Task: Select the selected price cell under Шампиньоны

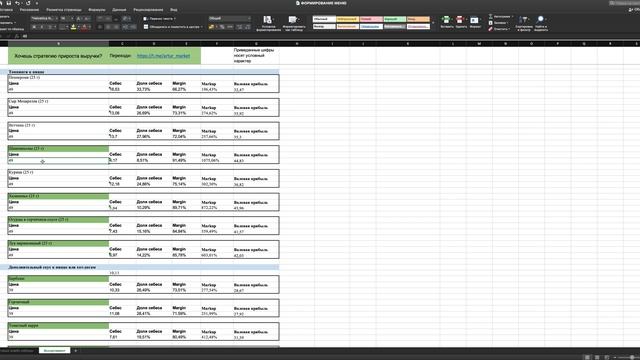Action: [58, 161]
